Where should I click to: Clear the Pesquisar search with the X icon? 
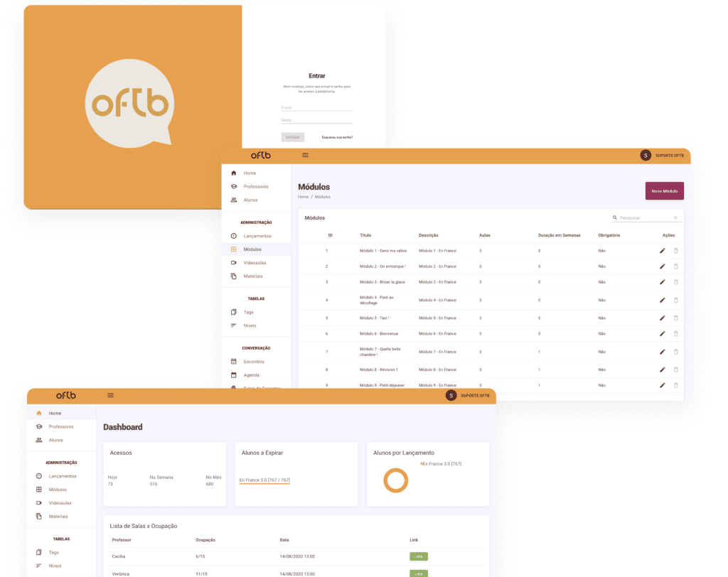(675, 218)
